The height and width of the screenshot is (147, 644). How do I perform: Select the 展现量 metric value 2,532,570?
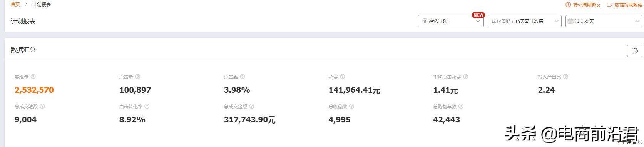pyautogui.click(x=34, y=90)
